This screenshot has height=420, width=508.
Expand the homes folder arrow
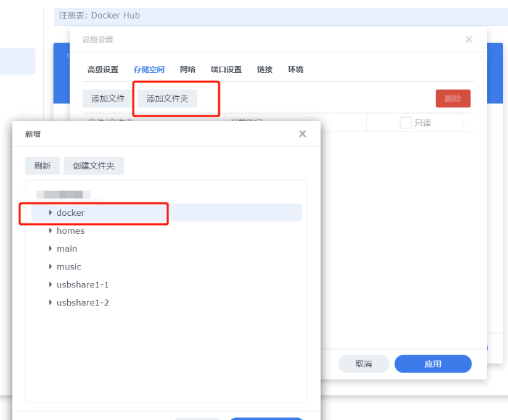[x=51, y=231]
